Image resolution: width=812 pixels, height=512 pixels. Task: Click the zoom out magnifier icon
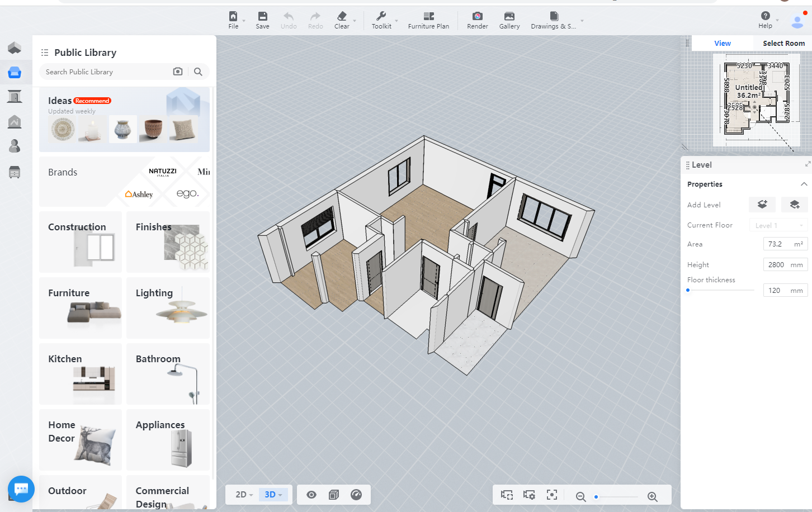tap(580, 496)
